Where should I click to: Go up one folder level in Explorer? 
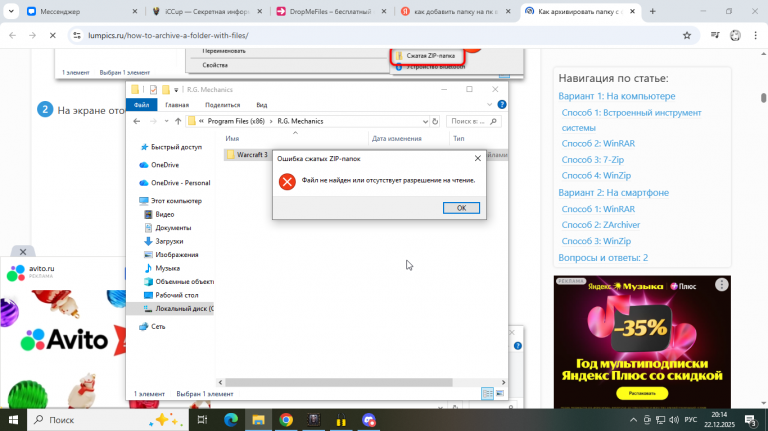178,121
